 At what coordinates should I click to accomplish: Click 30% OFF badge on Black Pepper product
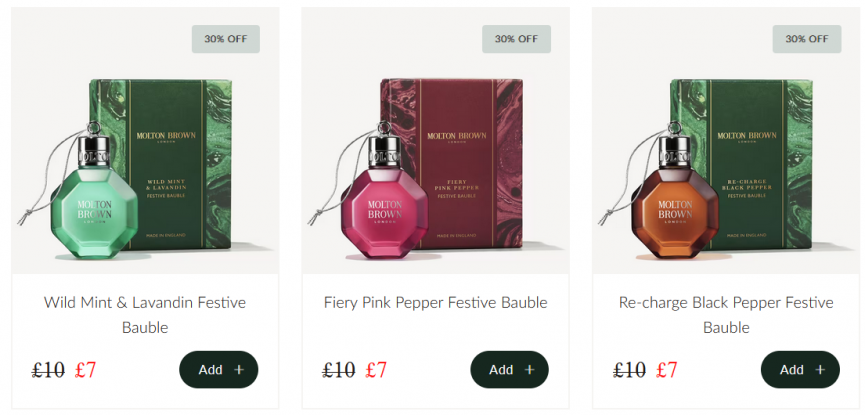point(807,39)
